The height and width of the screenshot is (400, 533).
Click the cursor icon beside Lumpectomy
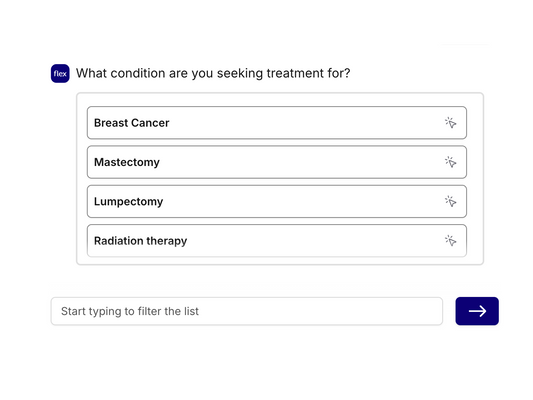450,202
